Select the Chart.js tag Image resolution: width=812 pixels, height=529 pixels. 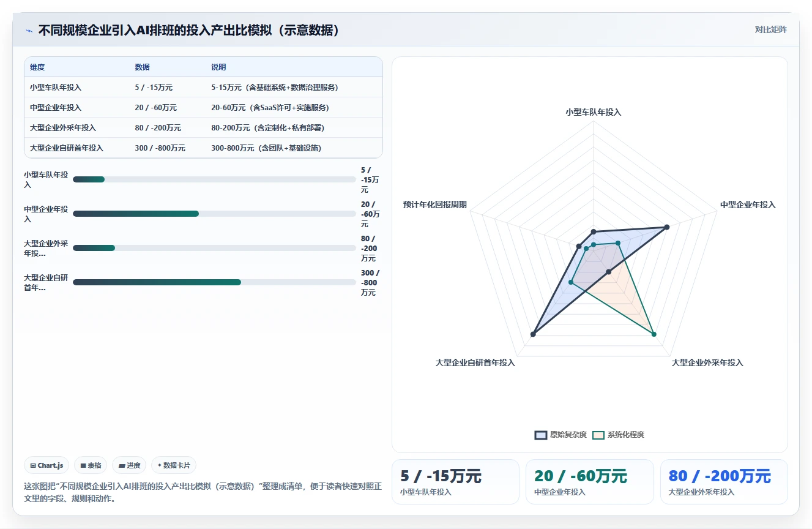[x=47, y=465]
